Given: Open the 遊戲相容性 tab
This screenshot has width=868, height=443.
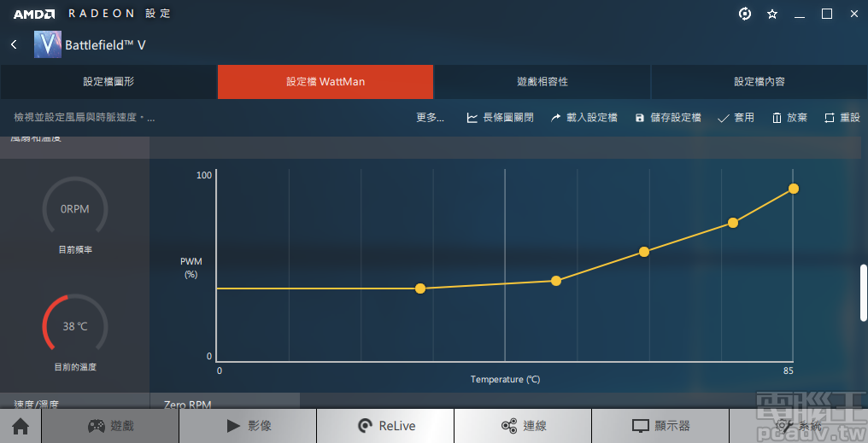Looking at the screenshot, I should pyautogui.click(x=542, y=82).
